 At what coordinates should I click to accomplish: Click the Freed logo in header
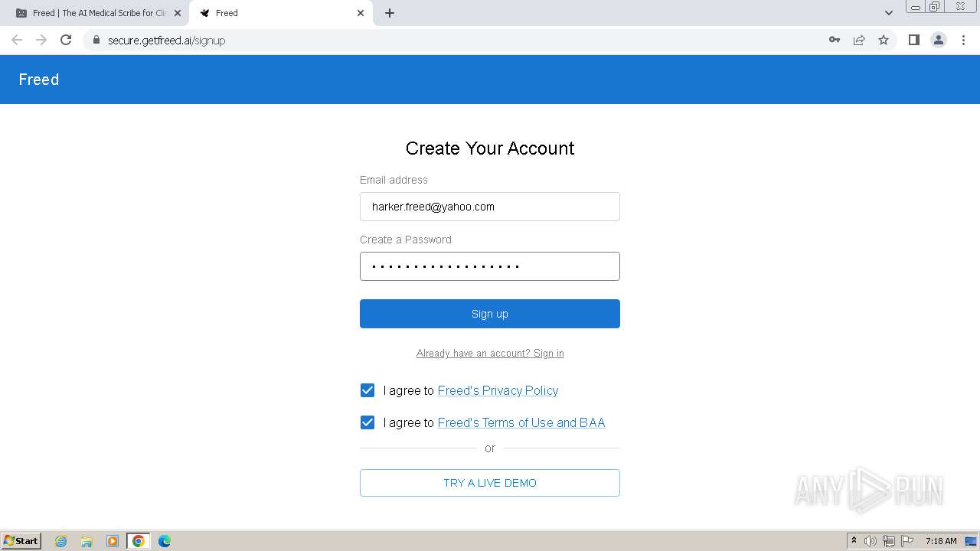coord(39,80)
